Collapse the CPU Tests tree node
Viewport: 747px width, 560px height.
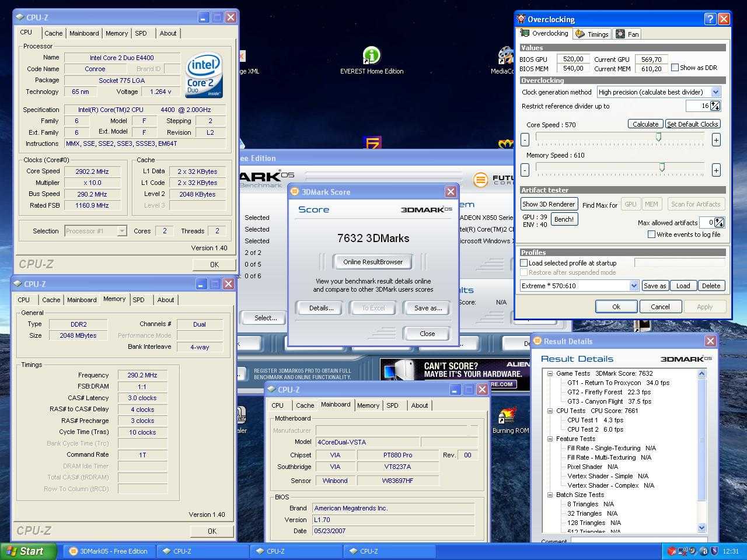pos(550,411)
